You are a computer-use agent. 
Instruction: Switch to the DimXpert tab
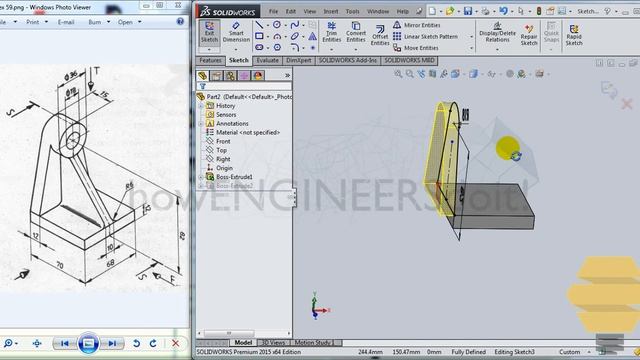coord(298,60)
